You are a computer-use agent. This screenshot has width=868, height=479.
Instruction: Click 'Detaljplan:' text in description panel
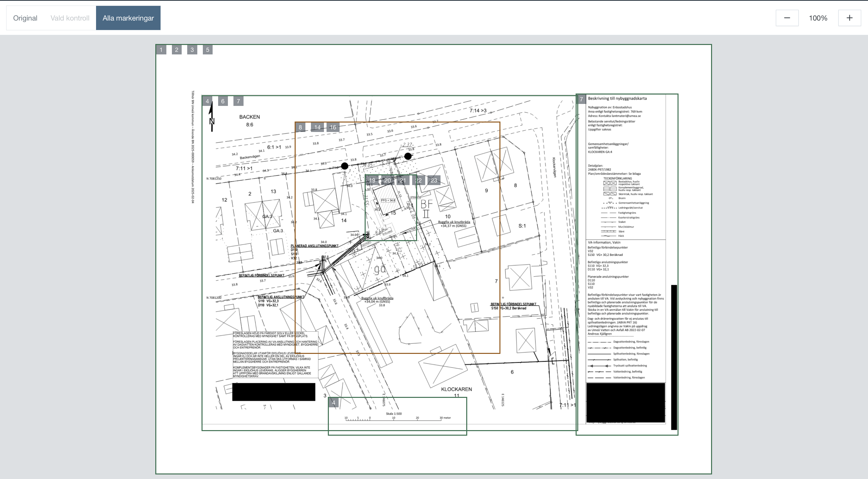tap(595, 166)
